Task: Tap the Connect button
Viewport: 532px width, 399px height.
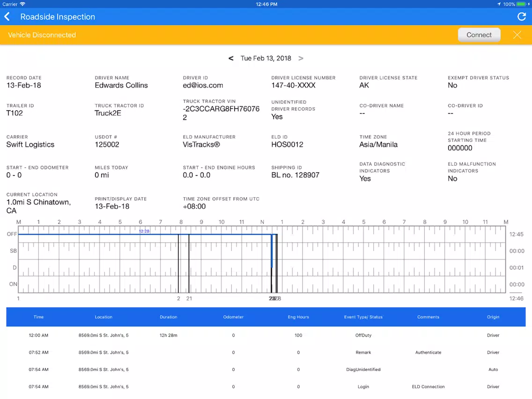Action: pos(479,35)
